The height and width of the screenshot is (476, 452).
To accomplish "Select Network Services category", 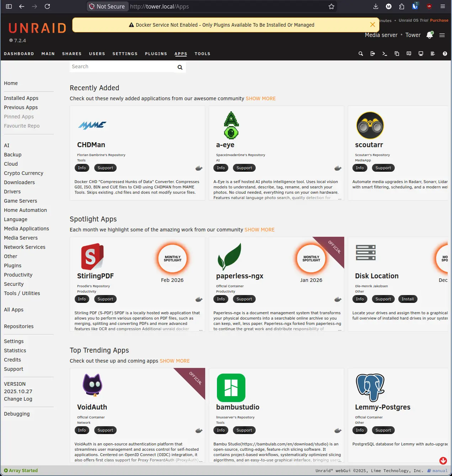I will (25, 247).
